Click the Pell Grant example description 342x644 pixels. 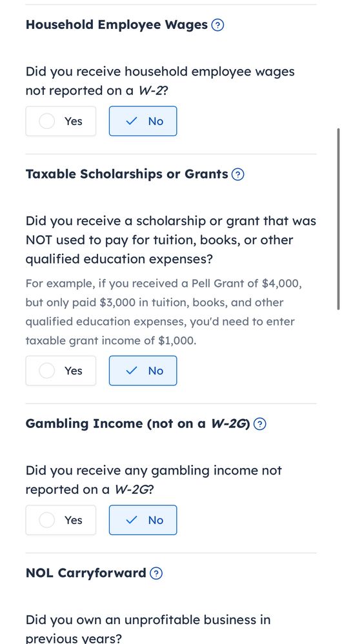(x=164, y=312)
